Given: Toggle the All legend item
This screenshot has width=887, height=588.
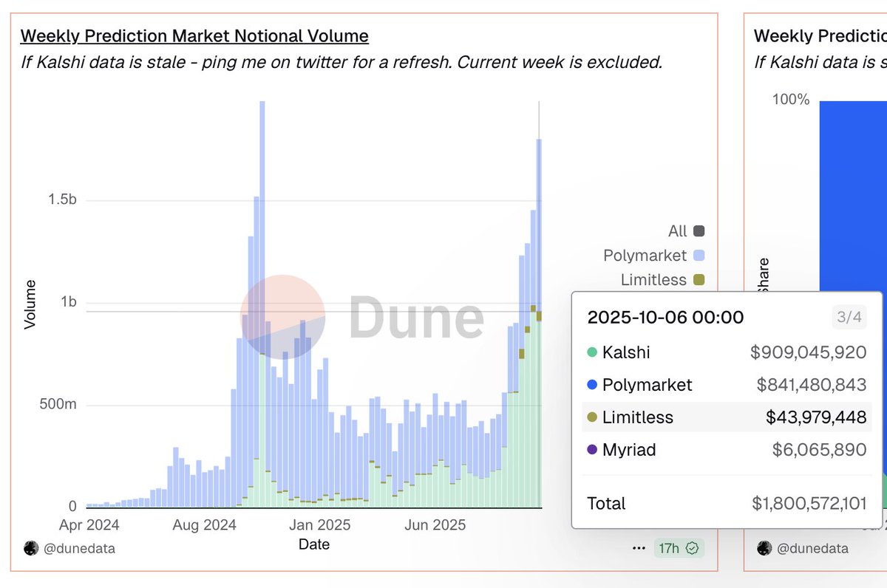Looking at the screenshot, I should point(686,231).
